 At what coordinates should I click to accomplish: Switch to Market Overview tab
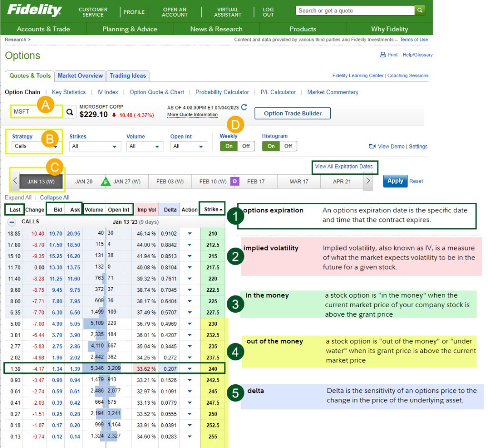click(x=80, y=76)
